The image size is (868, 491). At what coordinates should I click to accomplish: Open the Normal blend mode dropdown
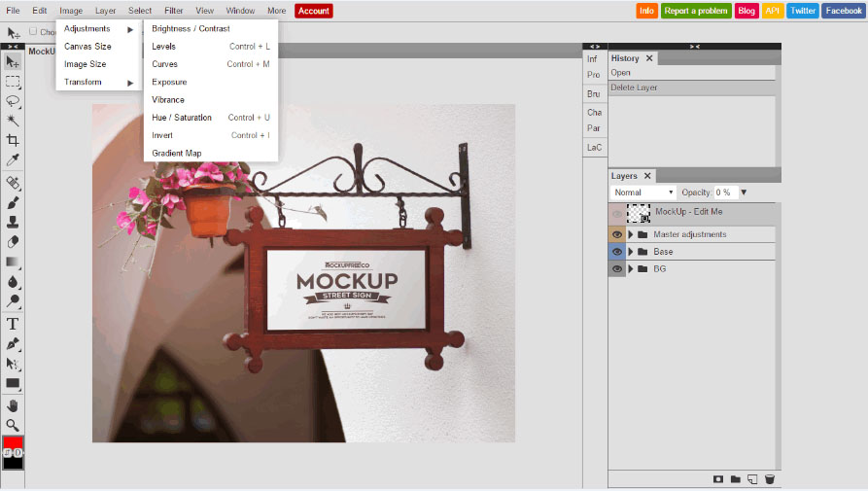[642, 193]
